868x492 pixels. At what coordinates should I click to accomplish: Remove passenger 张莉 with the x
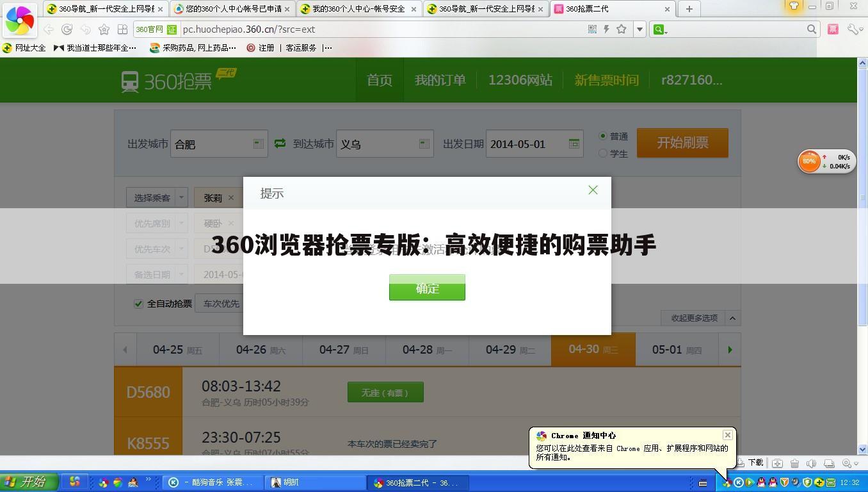(231, 197)
